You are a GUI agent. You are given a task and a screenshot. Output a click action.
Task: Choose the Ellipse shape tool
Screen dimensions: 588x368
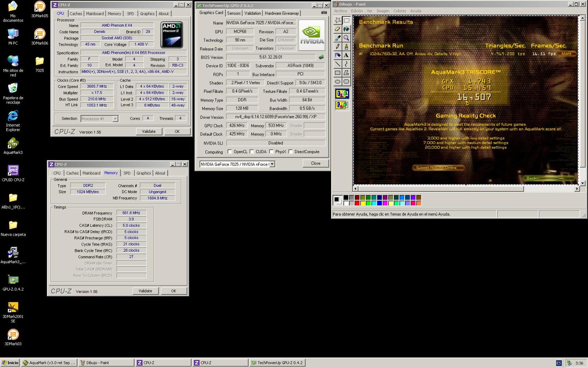pos(337,82)
